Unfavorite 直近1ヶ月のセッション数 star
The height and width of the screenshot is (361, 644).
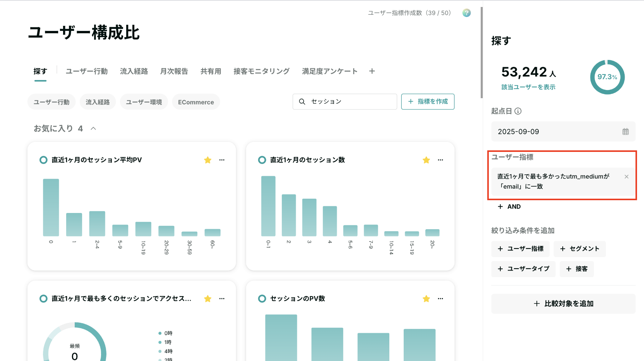tap(426, 160)
